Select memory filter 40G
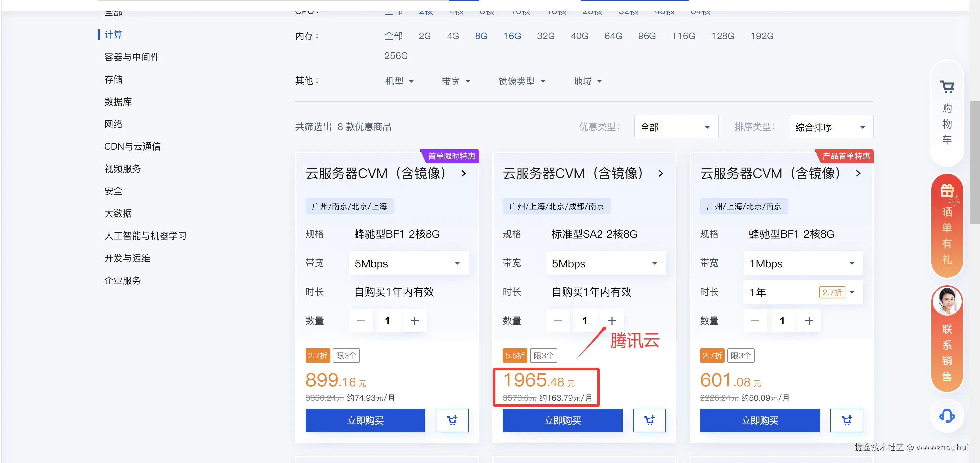This screenshot has height=463, width=980. pos(579,36)
